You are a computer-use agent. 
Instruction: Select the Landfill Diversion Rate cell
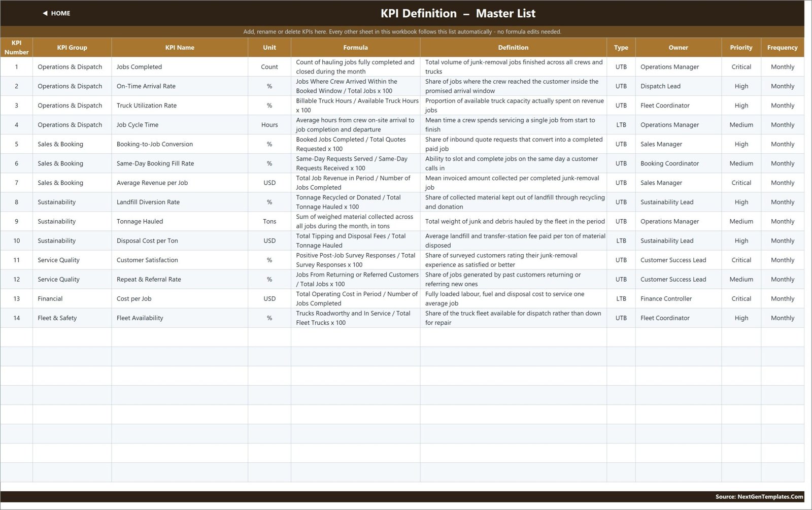click(x=180, y=202)
